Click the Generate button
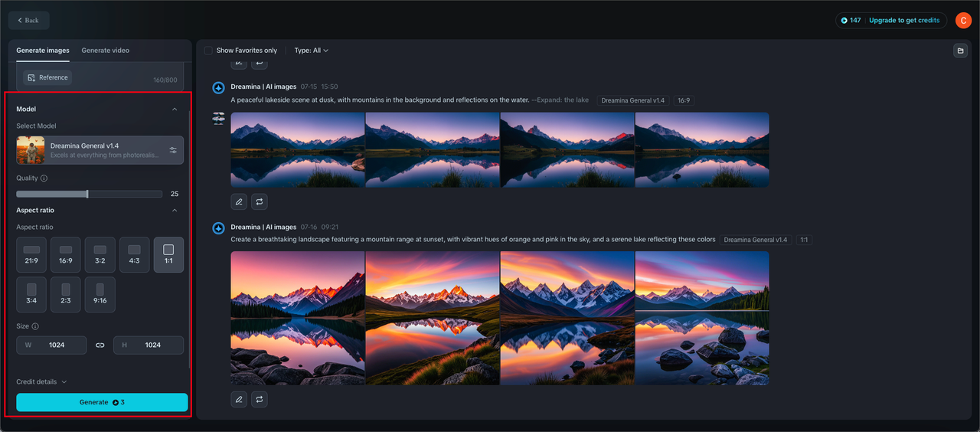 click(102, 402)
